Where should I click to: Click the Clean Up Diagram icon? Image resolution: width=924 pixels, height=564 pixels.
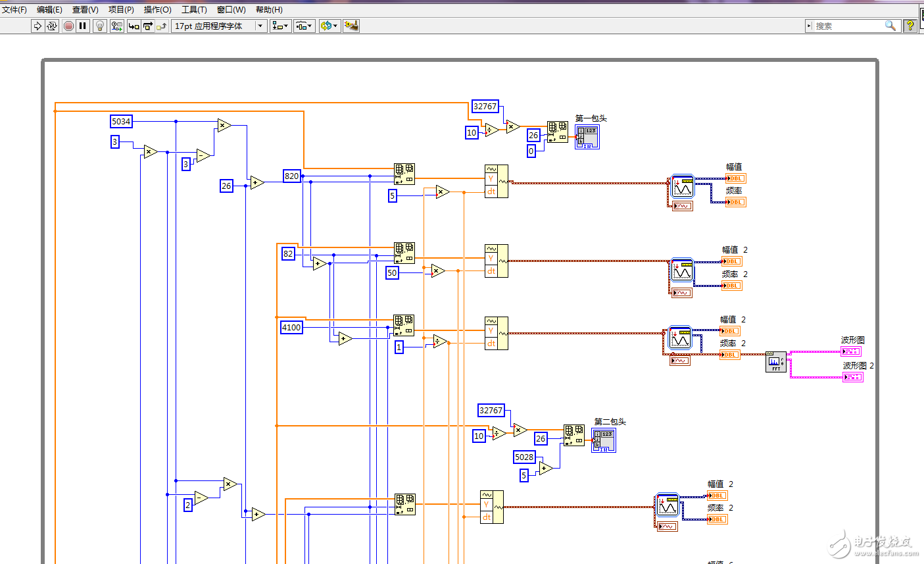351,26
